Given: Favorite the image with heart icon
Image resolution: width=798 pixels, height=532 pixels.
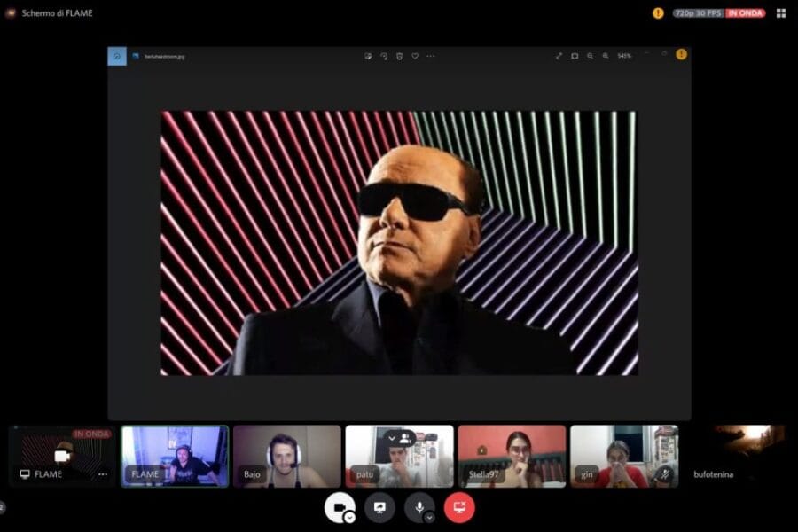Looking at the screenshot, I should pyautogui.click(x=415, y=56).
